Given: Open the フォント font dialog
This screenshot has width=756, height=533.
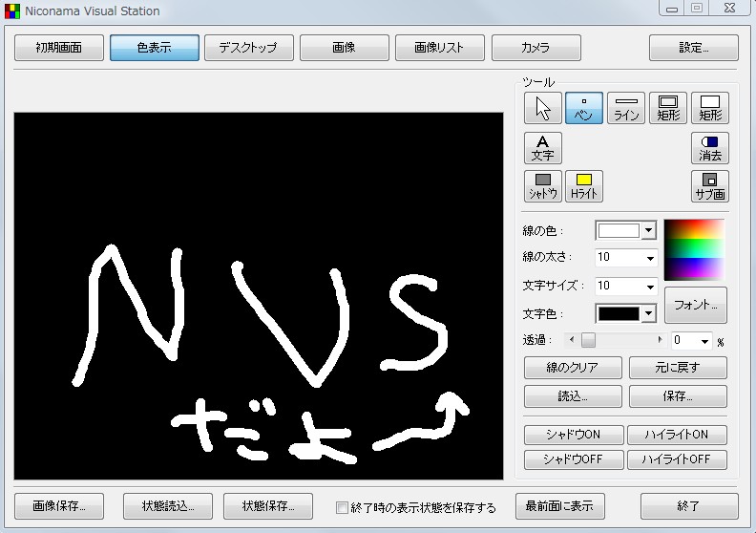Looking at the screenshot, I should click(x=695, y=305).
